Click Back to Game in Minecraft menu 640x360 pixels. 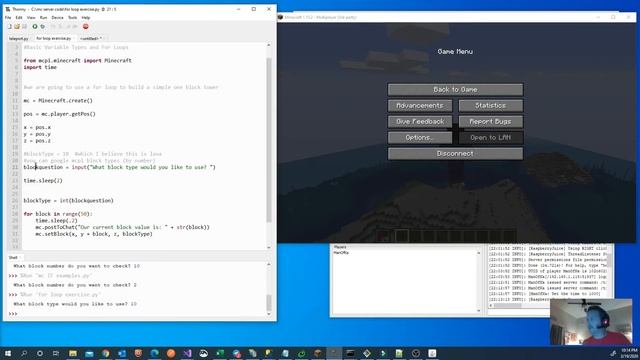455,89
